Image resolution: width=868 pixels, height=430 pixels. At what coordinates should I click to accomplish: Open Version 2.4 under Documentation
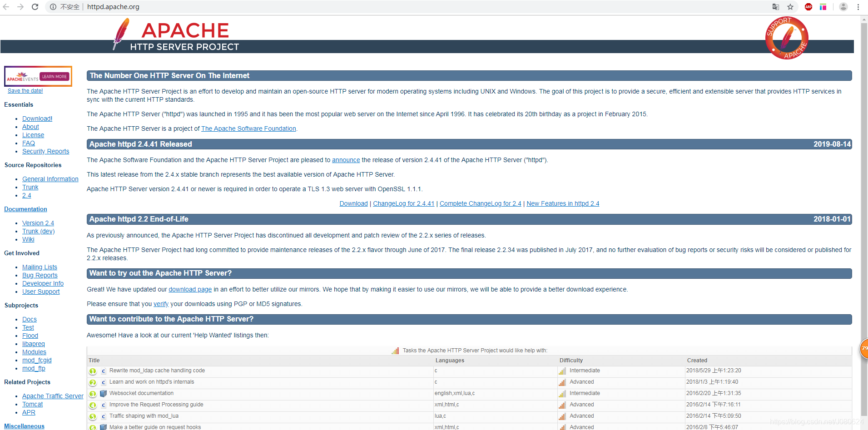coord(38,223)
